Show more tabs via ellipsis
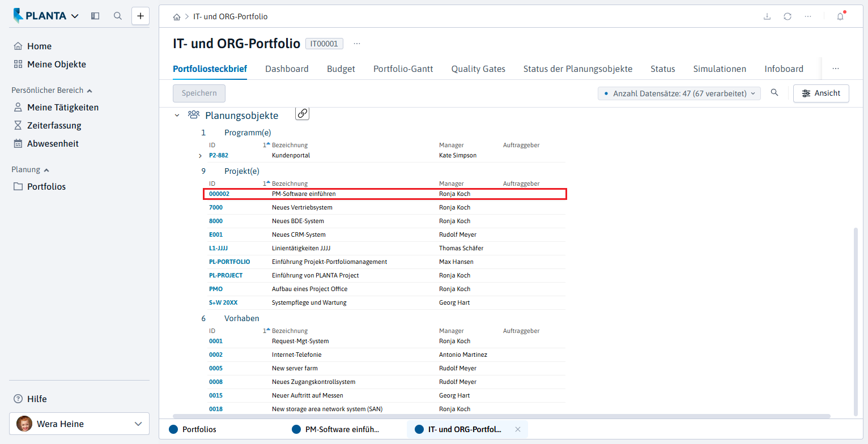 click(836, 69)
